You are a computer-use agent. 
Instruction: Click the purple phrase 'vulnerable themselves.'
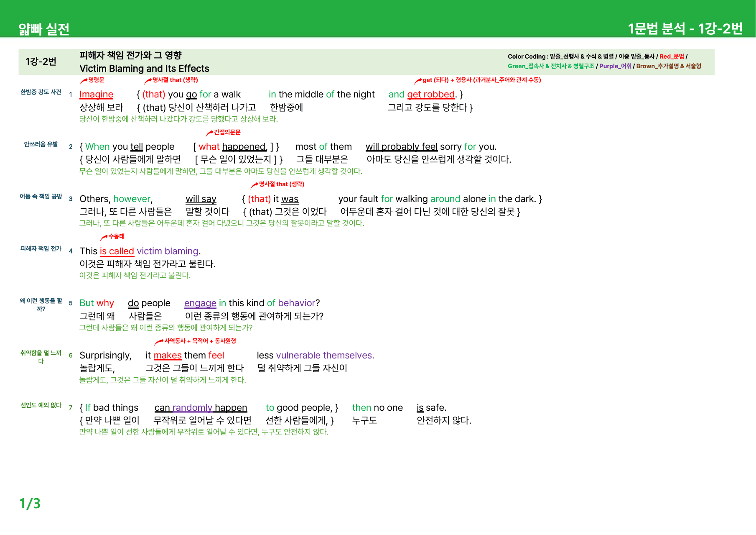pos(325,356)
